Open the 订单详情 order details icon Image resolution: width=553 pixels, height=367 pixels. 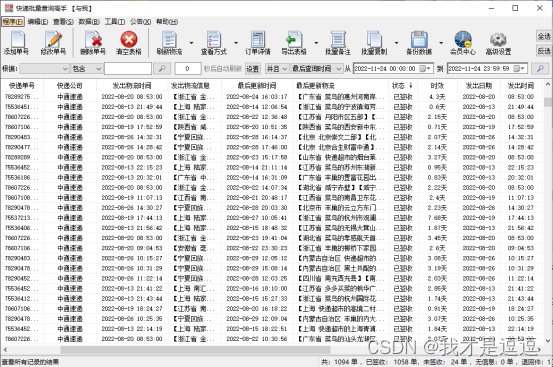pyautogui.click(x=258, y=43)
